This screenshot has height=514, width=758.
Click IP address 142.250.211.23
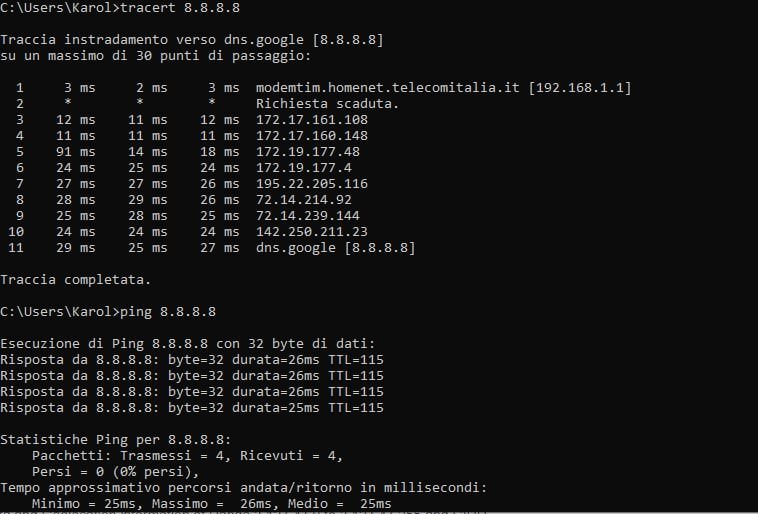pyautogui.click(x=312, y=231)
